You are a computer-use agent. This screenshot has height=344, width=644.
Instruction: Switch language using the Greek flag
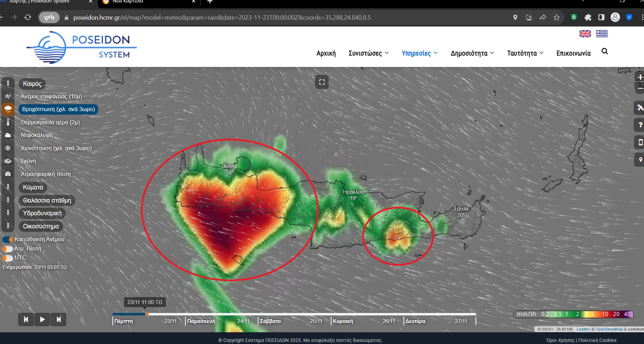pyautogui.click(x=602, y=33)
